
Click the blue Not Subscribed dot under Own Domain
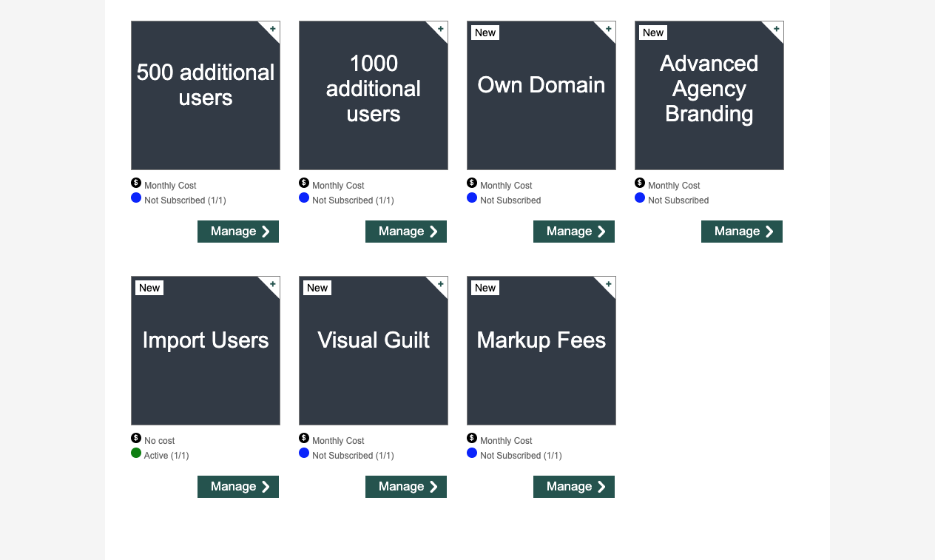point(472,198)
